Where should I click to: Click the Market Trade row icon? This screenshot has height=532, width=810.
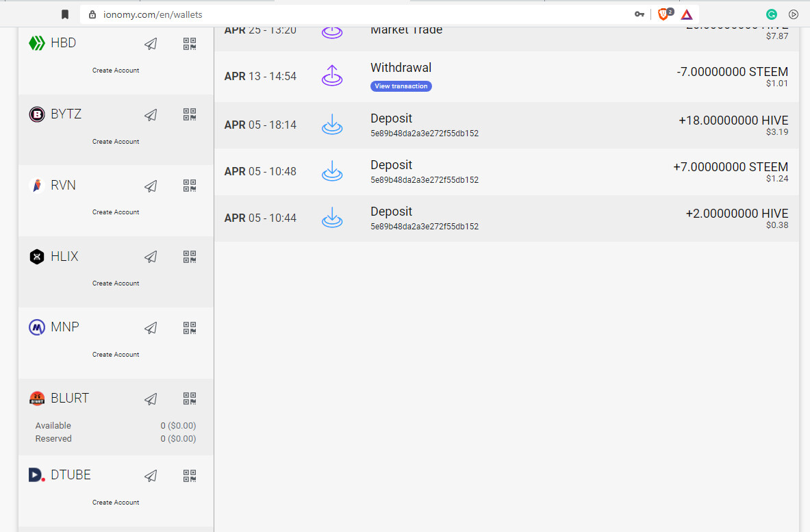(x=332, y=32)
